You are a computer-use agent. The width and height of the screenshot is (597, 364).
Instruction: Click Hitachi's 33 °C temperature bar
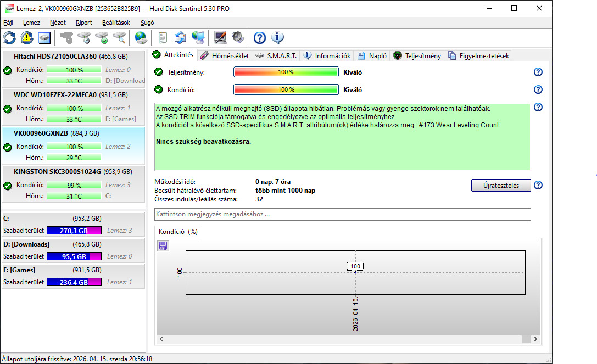pos(74,81)
